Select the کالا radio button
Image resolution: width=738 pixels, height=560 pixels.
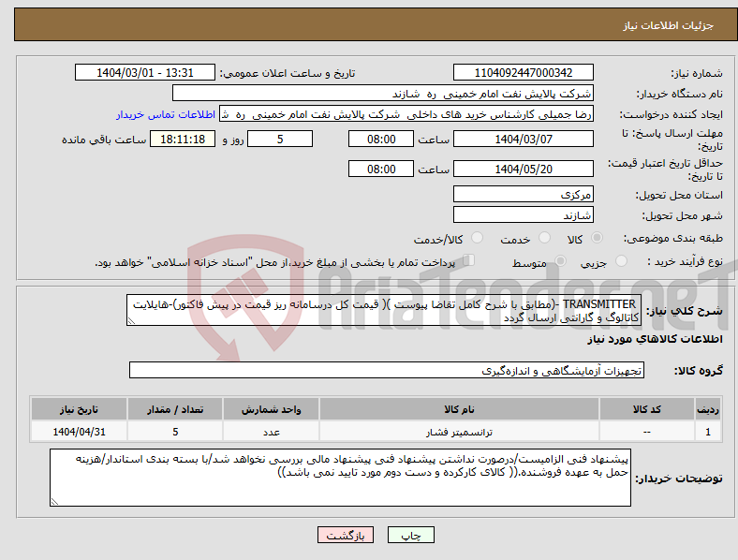pyautogui.click(x=597, y=238)
